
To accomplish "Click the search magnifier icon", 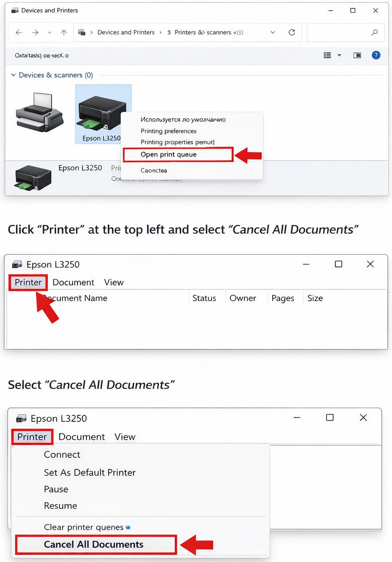I will pyautogui.click(x=375, y=32).
